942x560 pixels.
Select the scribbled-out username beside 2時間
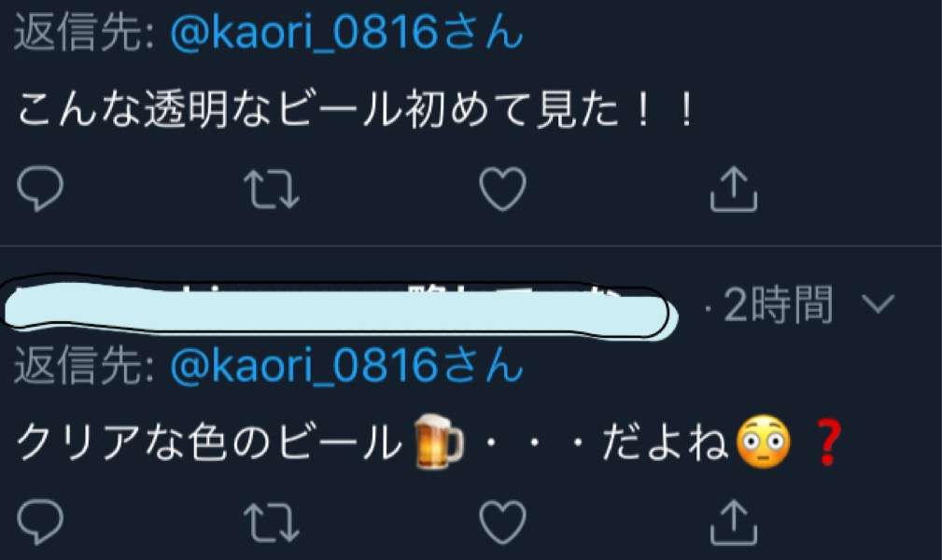tap(340, 308)
